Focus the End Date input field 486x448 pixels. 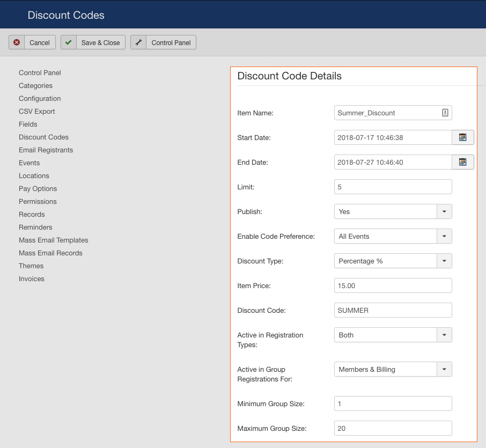click(x=393, y=162)
